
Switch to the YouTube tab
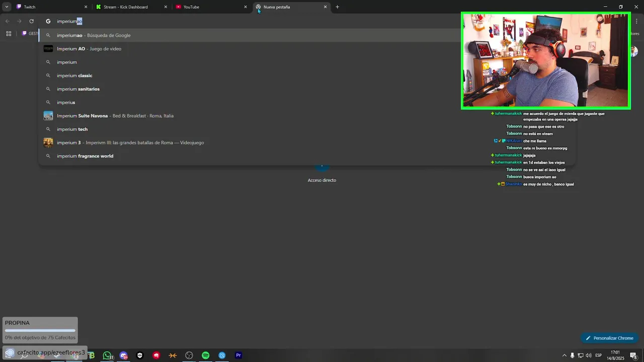click(211, 7)
